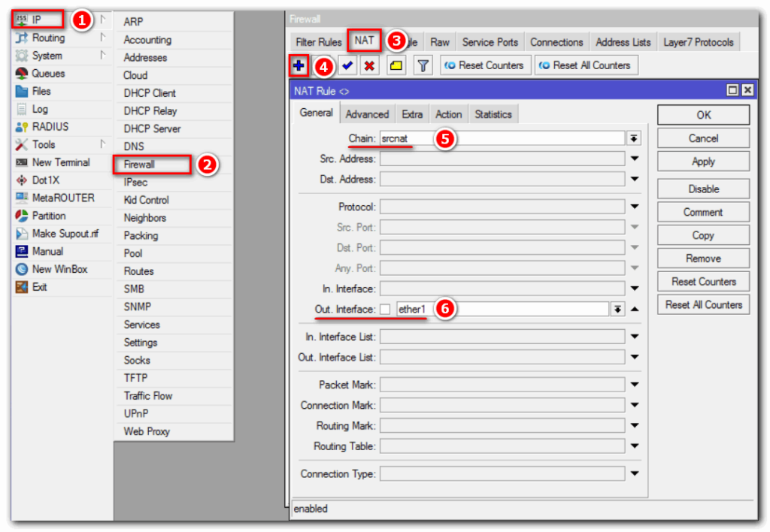Click the funnel filter icon

423,66
